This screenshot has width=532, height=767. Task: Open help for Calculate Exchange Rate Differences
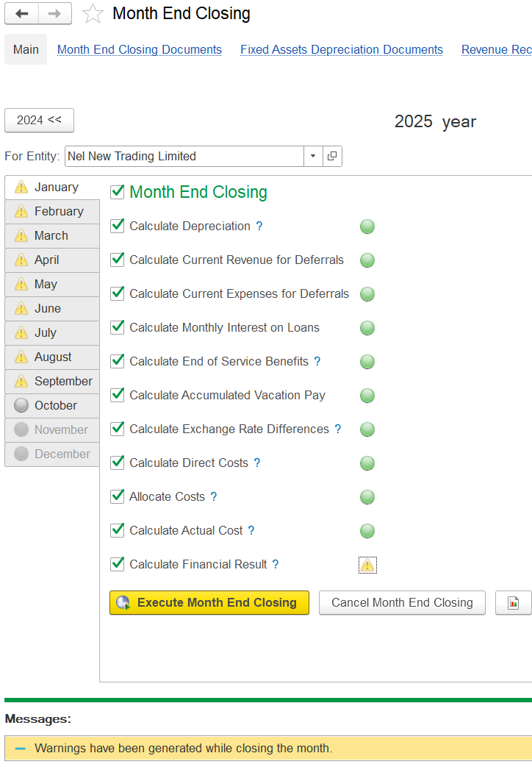[338, 429]
